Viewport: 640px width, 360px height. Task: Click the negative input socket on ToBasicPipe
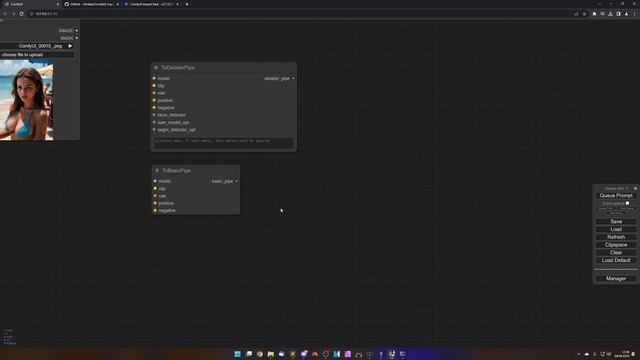point(155,211)
